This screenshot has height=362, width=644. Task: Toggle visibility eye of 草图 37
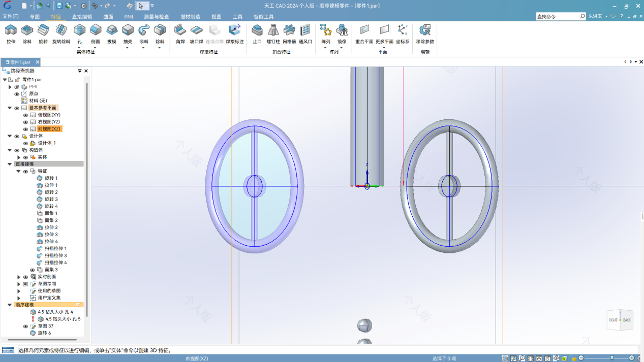pyautogui.click(x=25, y=326)
